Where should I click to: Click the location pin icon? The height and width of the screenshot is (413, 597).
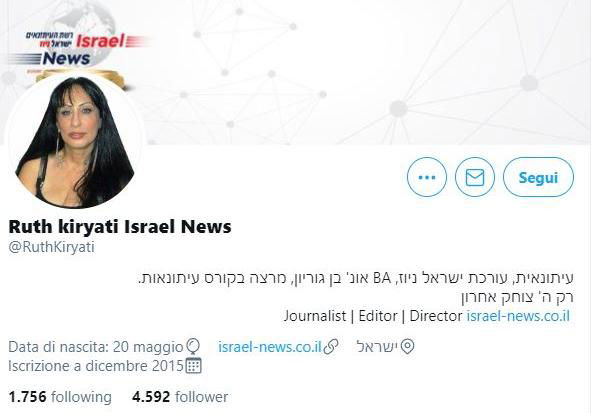click(407, 346)
